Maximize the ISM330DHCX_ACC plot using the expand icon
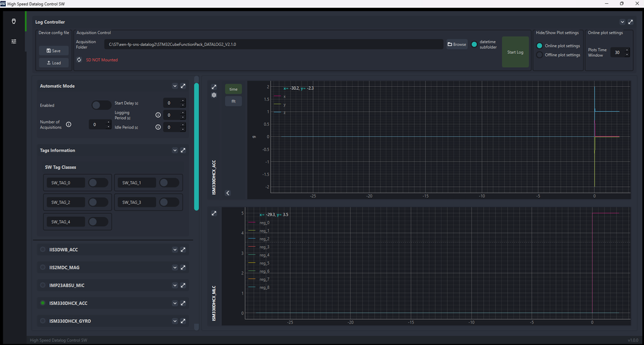The height and width of the screenshot is (345, 644). pyautogui.click(x=214, y=87)
